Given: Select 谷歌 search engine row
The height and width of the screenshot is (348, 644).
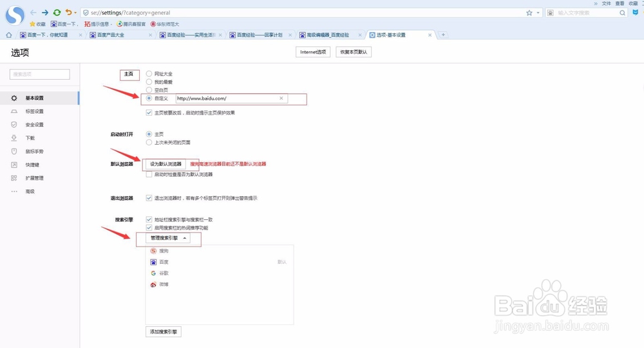Looking at the screenshot, I should tap(220, 273).
